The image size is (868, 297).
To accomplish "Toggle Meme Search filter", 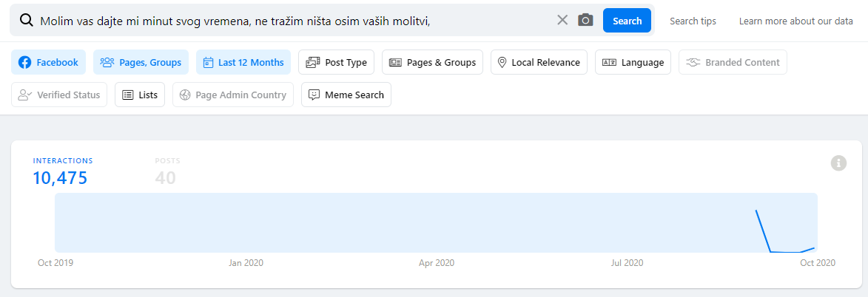I will [346, 95].
